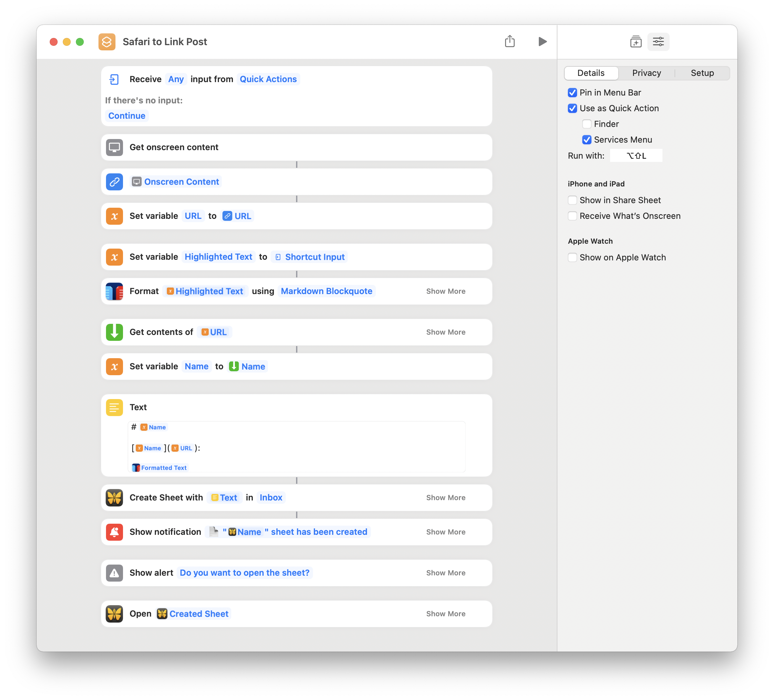
Task: Click the Text variable in Create Sheet
Action: (224, 497)
